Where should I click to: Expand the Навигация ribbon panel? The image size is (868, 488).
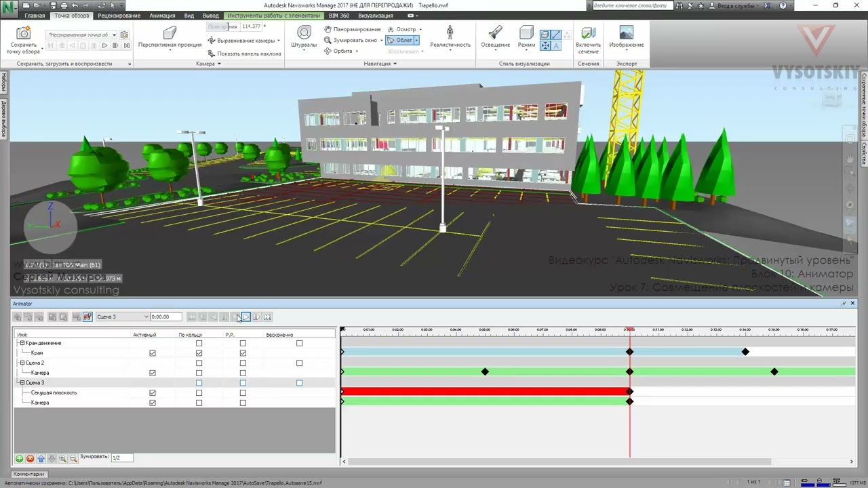coord(380,64)
